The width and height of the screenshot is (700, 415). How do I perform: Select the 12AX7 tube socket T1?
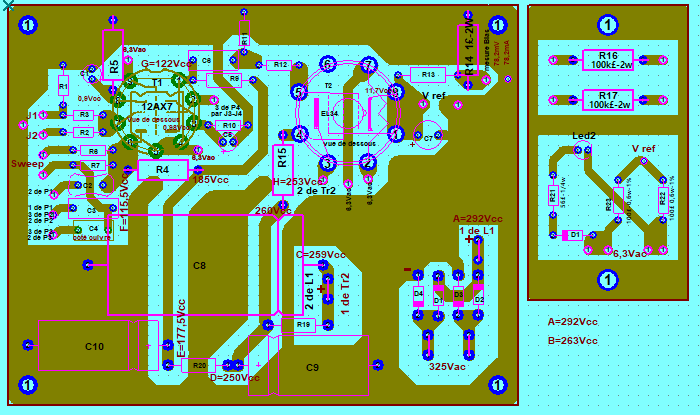[156, 107]
